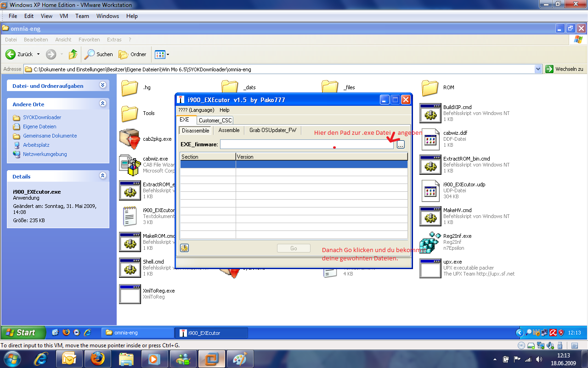Click the Section column header

[208, 157]
